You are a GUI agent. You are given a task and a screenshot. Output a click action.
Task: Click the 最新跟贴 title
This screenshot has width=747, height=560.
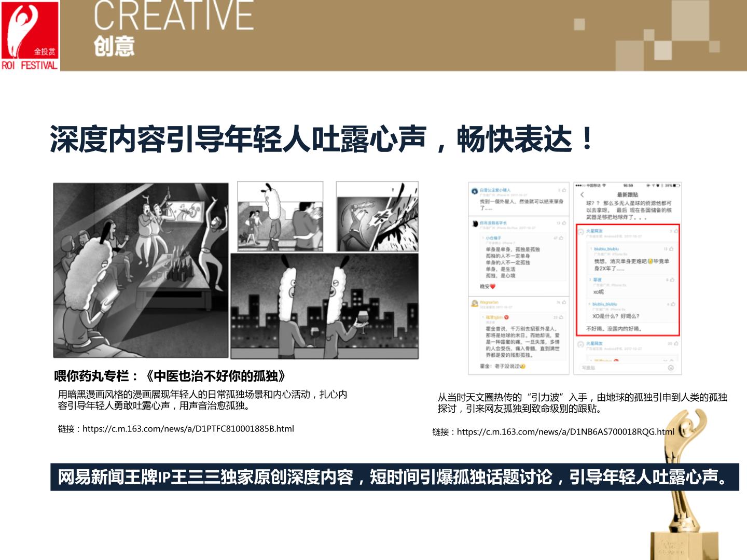tap(628, 195)
